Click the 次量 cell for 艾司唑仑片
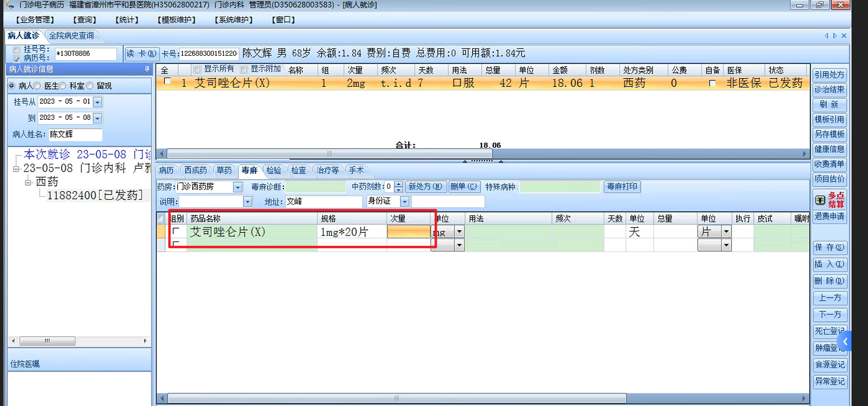 click(x=409, y=232)
